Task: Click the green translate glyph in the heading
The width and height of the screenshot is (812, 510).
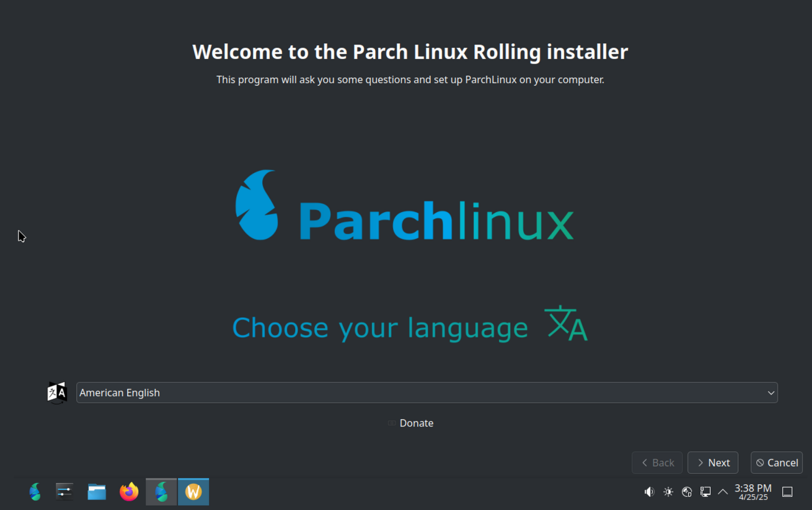Action: (x=565, y=322)
